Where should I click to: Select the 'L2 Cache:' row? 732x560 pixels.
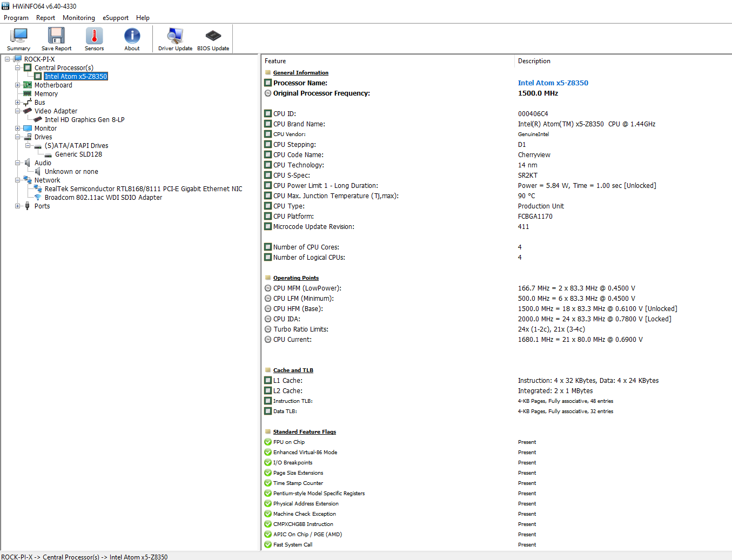496,390
